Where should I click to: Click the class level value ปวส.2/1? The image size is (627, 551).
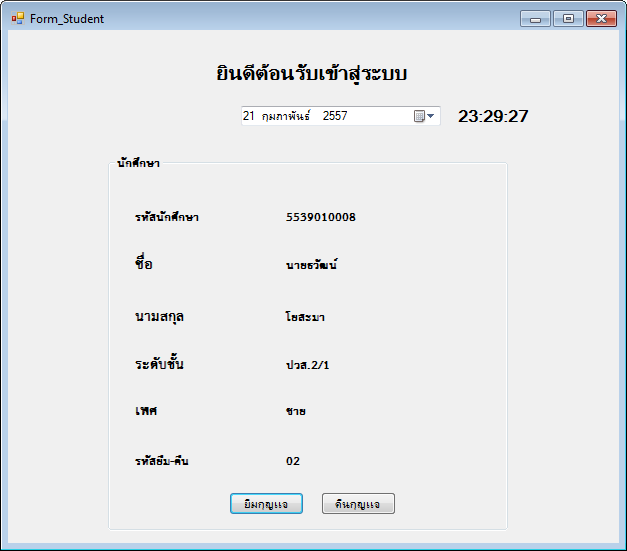coord(308,365)
